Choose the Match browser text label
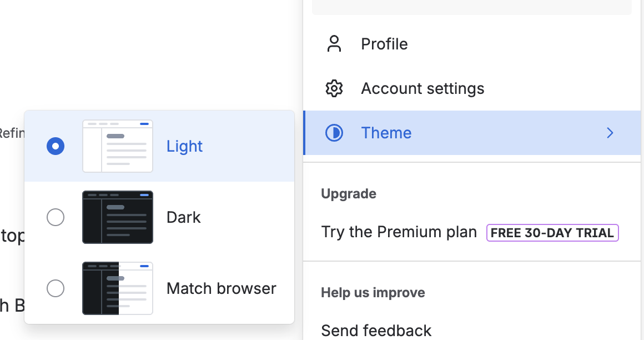 (x=221, y=288)
